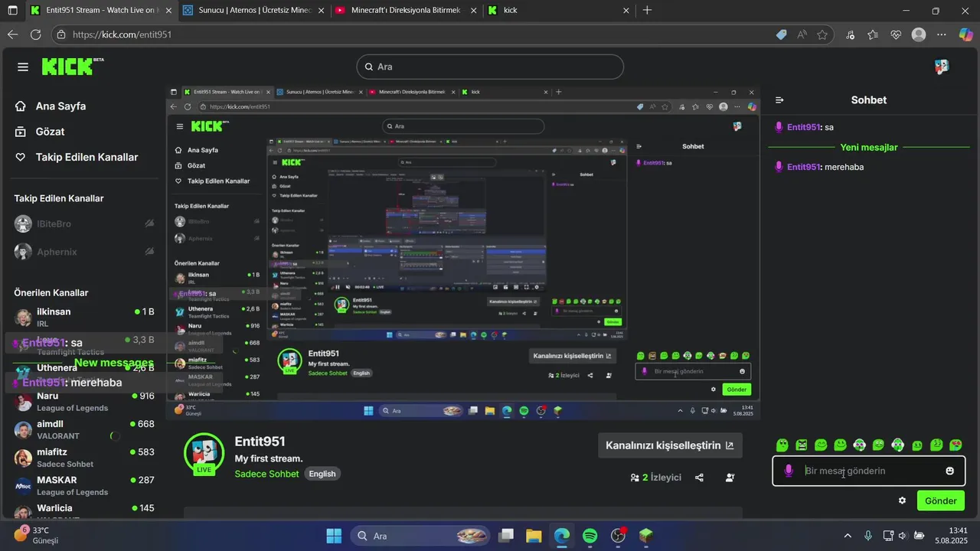Click 2 İzleyici viewer count
980x551 pixels.
tap(655, 478)
